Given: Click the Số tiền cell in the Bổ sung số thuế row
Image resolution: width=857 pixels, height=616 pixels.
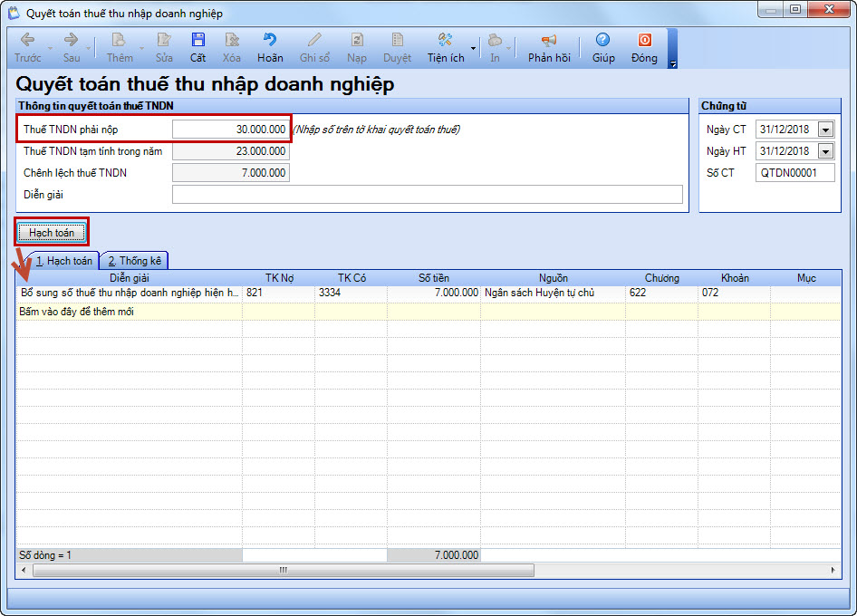Looking at the screenshot, I should [x=434, y=293].
